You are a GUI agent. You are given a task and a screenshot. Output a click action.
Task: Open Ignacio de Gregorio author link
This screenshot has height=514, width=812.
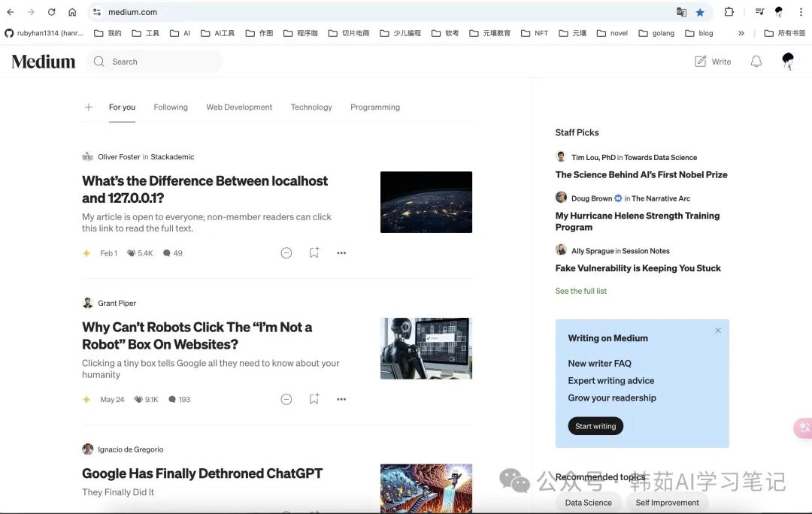pos(131,449)
